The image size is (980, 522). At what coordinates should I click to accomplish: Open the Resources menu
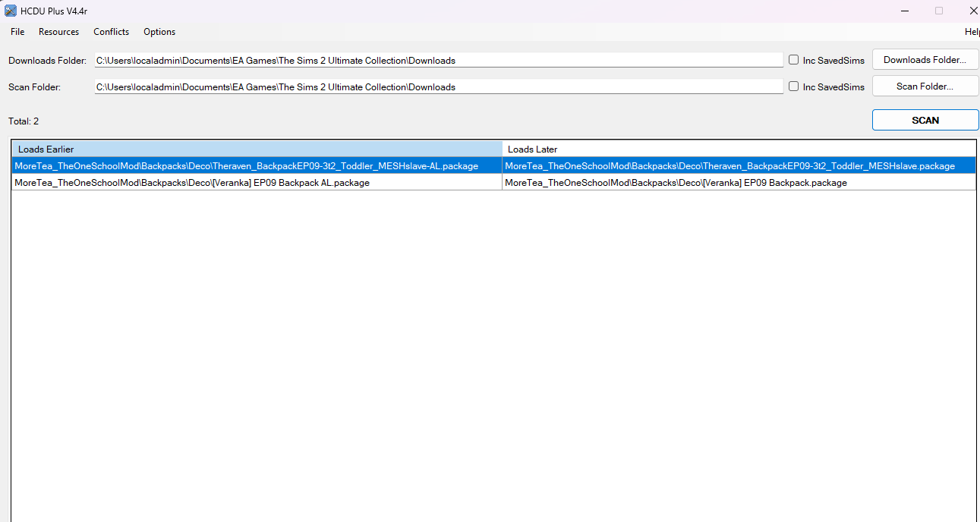(x=58, y=32)
